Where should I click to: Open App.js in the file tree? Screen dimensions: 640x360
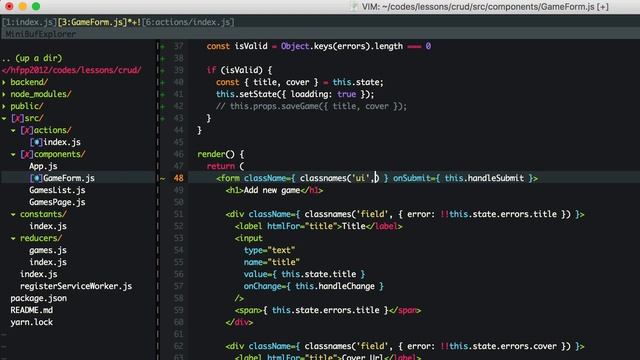tap(43, 166)
